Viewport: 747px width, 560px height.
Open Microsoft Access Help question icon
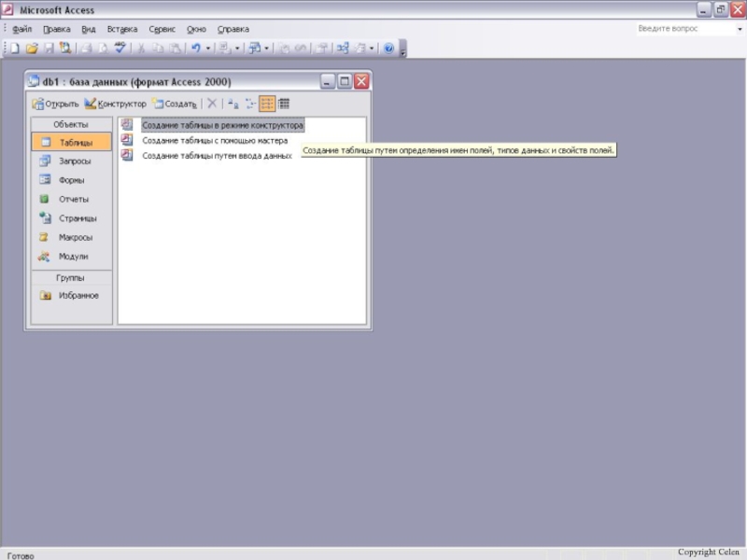[388, 48]
